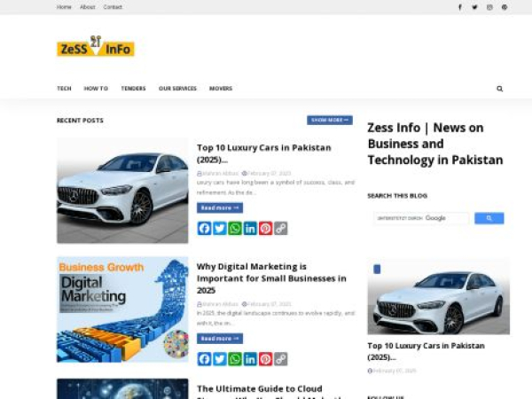Open the sidebar Mercedes car thumbnail
This screenshot has height=399, width=532.
coord(438,296)
